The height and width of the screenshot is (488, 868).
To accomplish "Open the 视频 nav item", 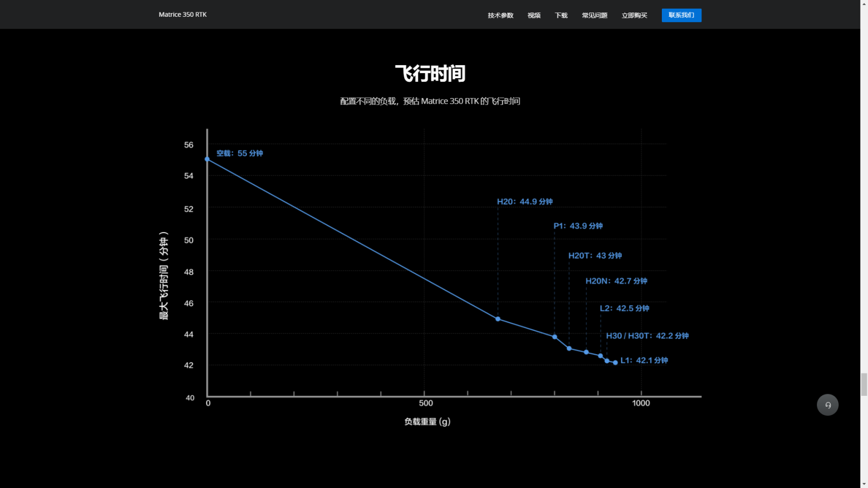I will click(x=534, y=15).
